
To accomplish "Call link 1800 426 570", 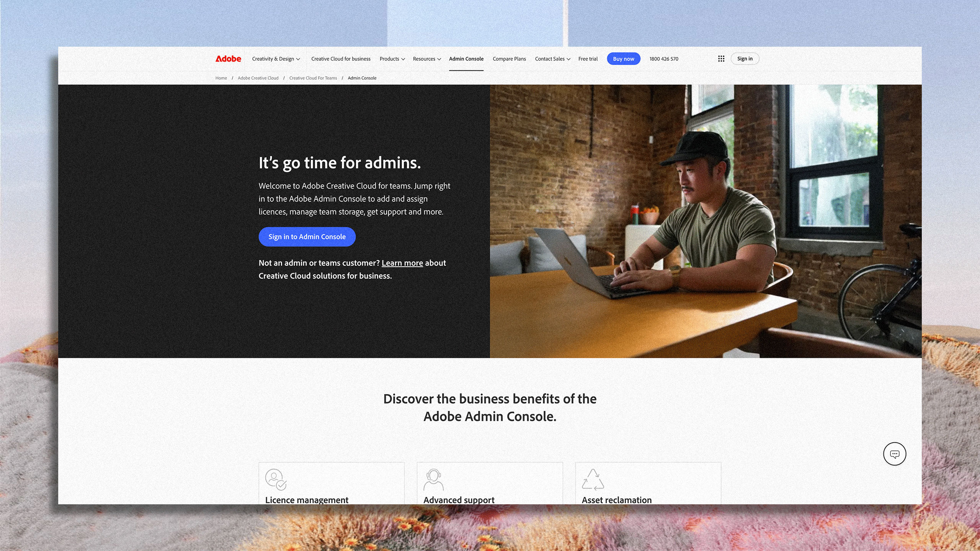I will pos(663,59).
